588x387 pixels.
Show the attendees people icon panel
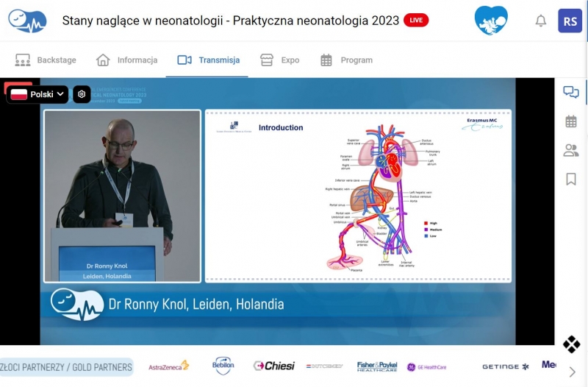[570, 151]
